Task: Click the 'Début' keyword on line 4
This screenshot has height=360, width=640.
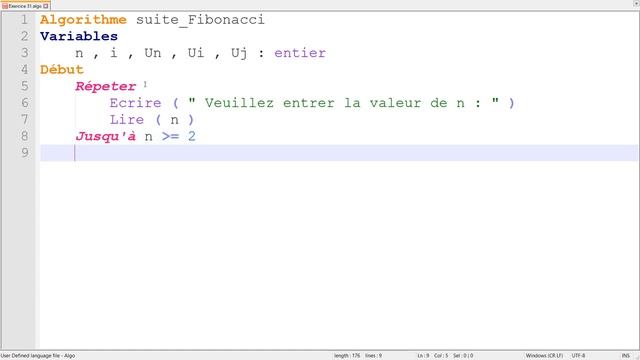Action: [x=62, y=70]
